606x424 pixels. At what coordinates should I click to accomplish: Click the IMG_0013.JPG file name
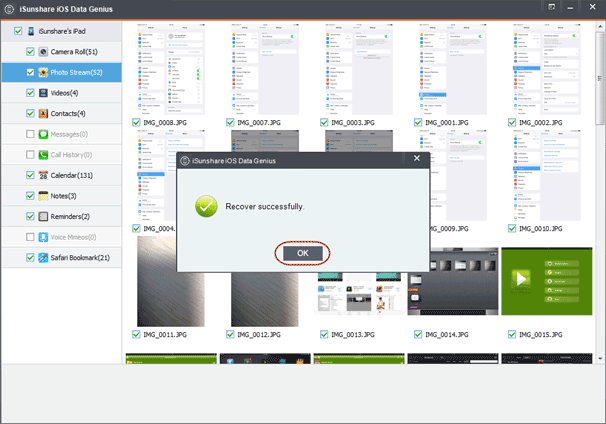pos(353,335)
